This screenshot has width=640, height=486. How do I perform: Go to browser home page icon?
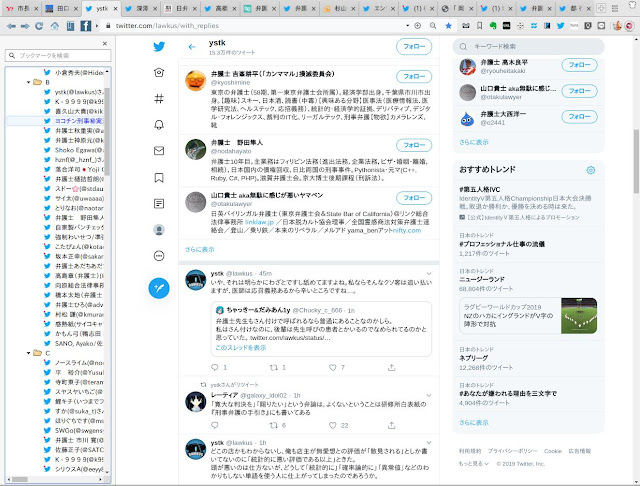(54, 26)
